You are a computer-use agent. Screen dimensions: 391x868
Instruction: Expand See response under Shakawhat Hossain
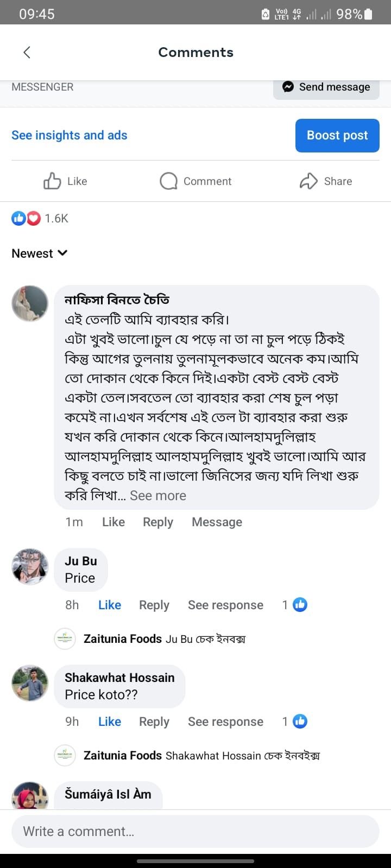(225, 722)
